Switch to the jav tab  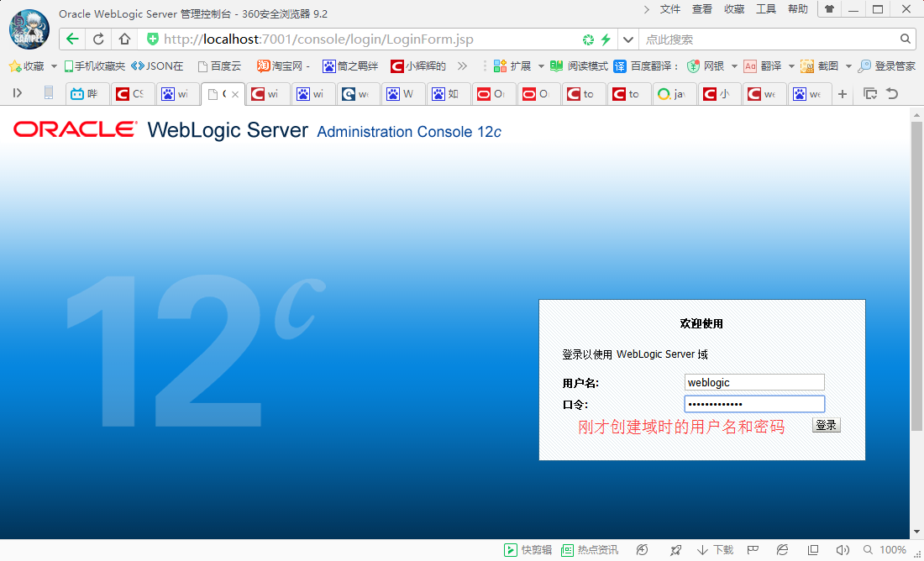pos(675,94)
